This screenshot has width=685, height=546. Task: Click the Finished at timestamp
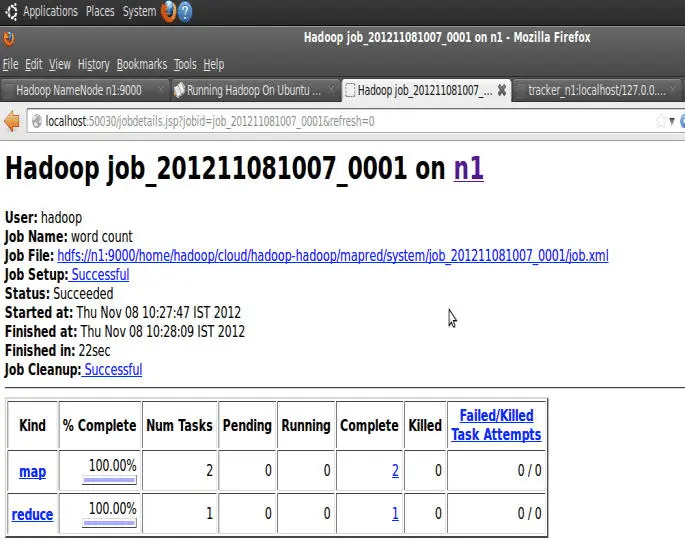click(x=163, y=332)
